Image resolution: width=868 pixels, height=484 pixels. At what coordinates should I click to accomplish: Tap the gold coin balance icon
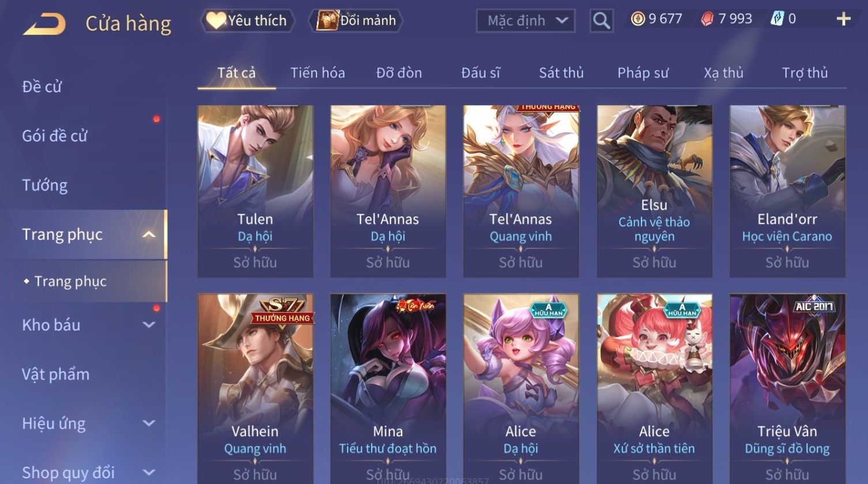[637, 19]
